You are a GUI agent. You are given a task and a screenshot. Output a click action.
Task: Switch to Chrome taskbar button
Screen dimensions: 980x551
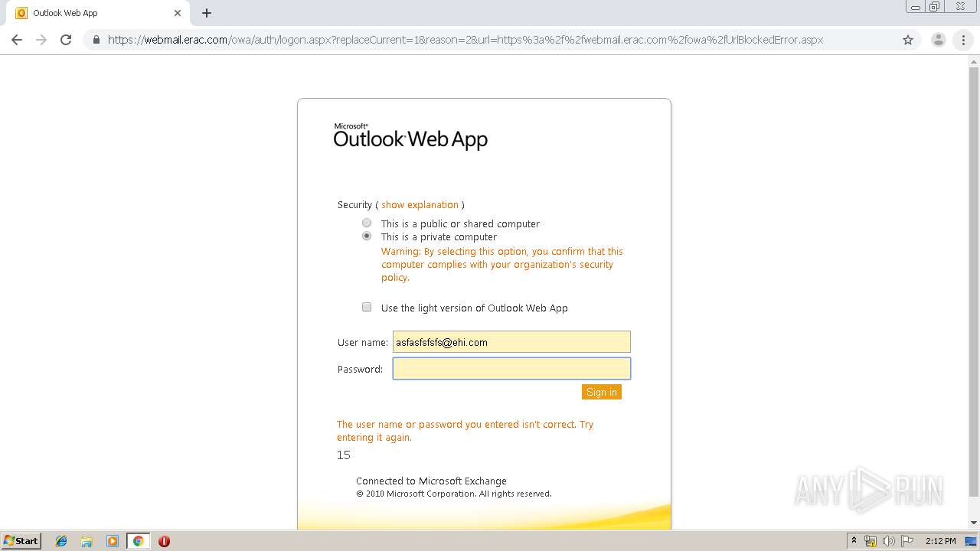click(138, 541)
